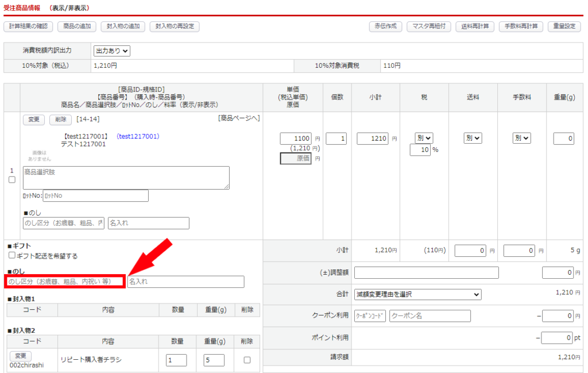Check the row 1 product selection checkbox
Image resolution: width=588 pixels, height=373 pixels.
click(x=12, y=180)
